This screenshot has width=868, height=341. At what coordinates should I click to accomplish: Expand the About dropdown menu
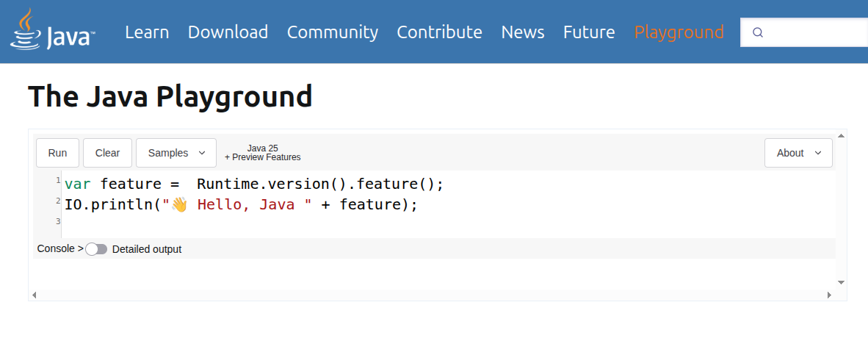(798, 153)
